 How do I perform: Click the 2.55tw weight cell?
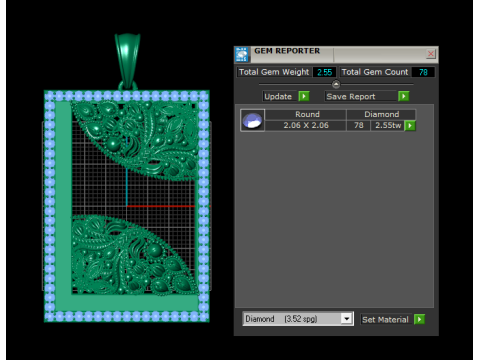(x=388, y=125)
